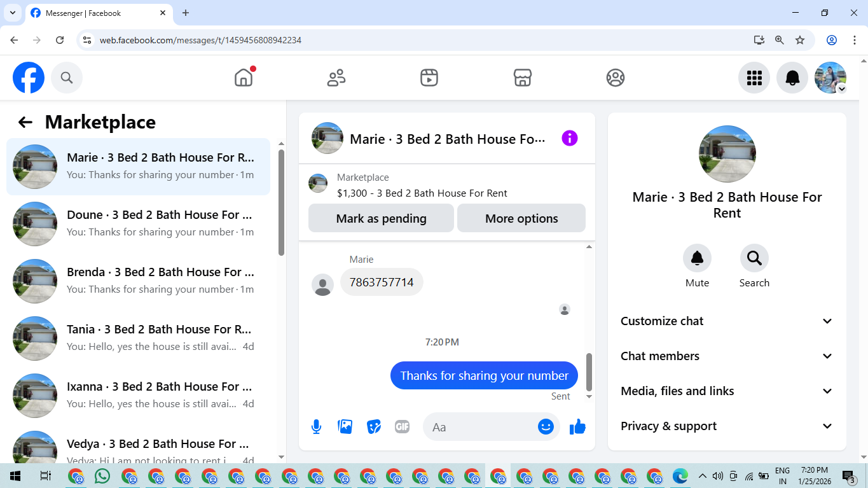This screenshot has width=868, height=488.
Task: Open the Video (Reels) icon
Action: (x=429, y=78)
